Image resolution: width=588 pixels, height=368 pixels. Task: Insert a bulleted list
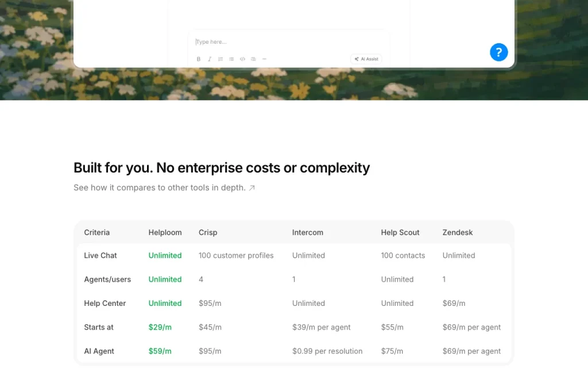(231, 59)
